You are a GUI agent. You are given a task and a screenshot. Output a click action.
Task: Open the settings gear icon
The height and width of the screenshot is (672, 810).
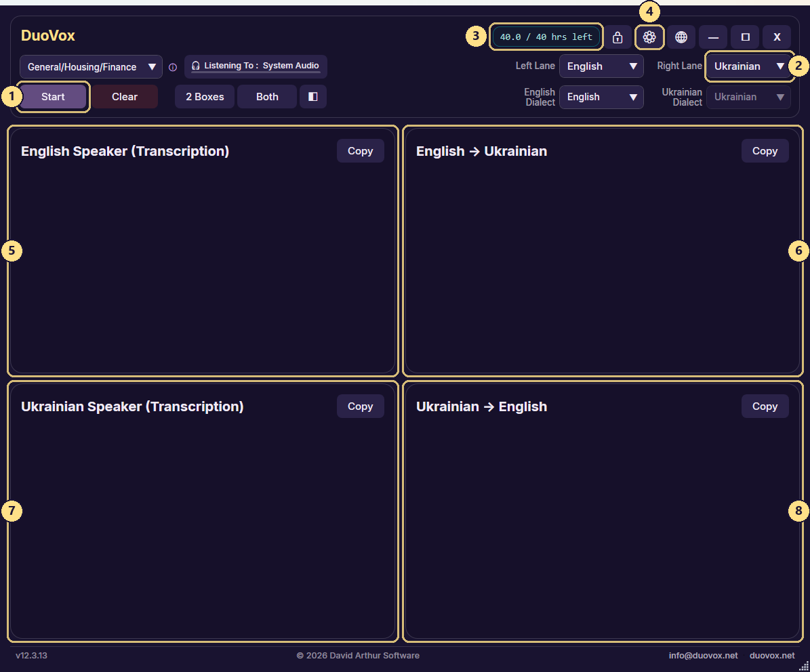[x=649, y=37]
